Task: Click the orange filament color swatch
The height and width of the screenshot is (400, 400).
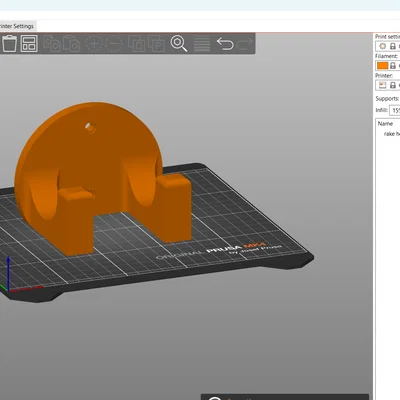Action: (x=382, y=66)
